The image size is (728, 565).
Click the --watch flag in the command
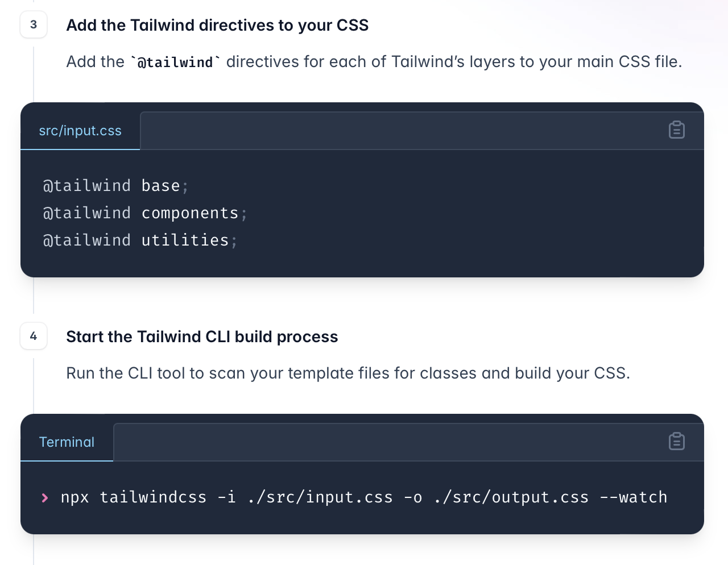point(633,497)
